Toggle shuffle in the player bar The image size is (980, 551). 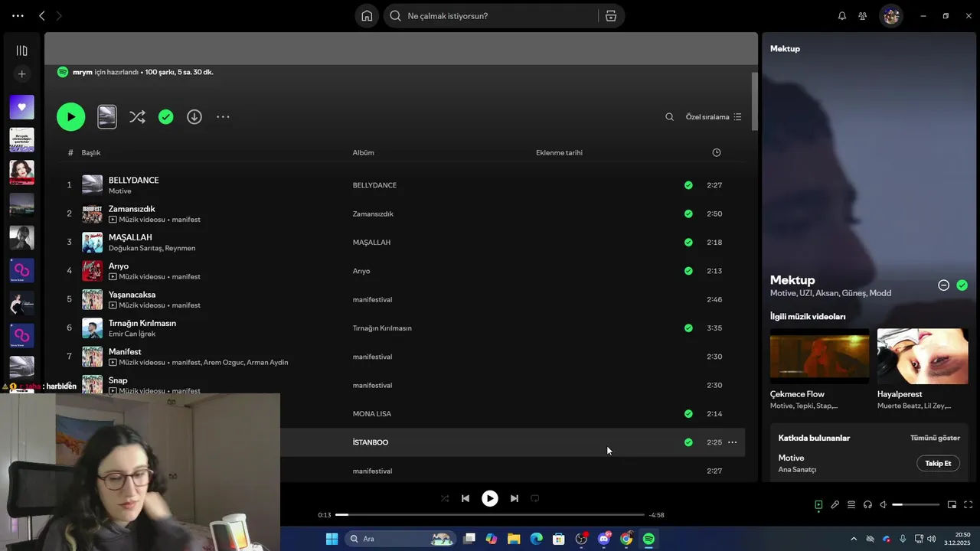point(445,498)
